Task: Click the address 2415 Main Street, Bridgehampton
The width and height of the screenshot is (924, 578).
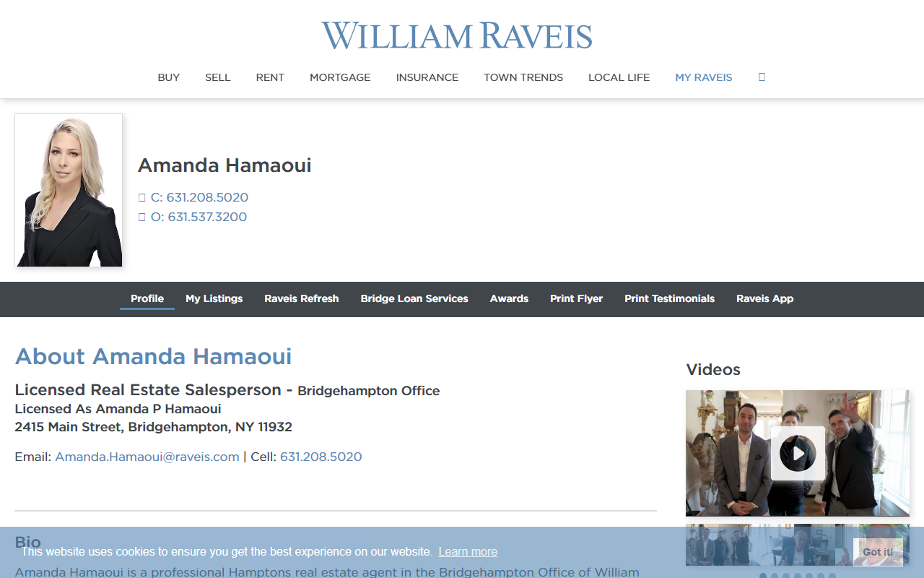Action: [153, 427]
